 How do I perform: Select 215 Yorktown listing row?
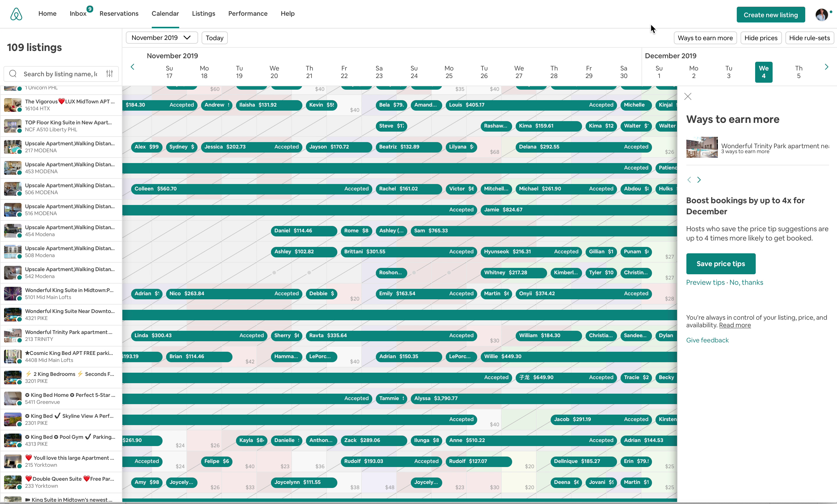click(x=61, y=461)
